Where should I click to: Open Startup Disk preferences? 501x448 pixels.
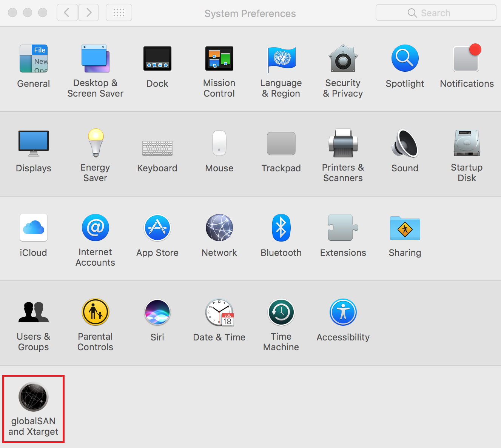click(x=467, y=143)
